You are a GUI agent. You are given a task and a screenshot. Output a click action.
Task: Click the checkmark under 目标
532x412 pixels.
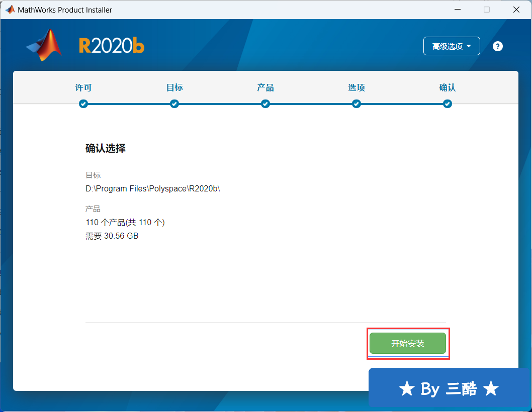click(174, 104)
